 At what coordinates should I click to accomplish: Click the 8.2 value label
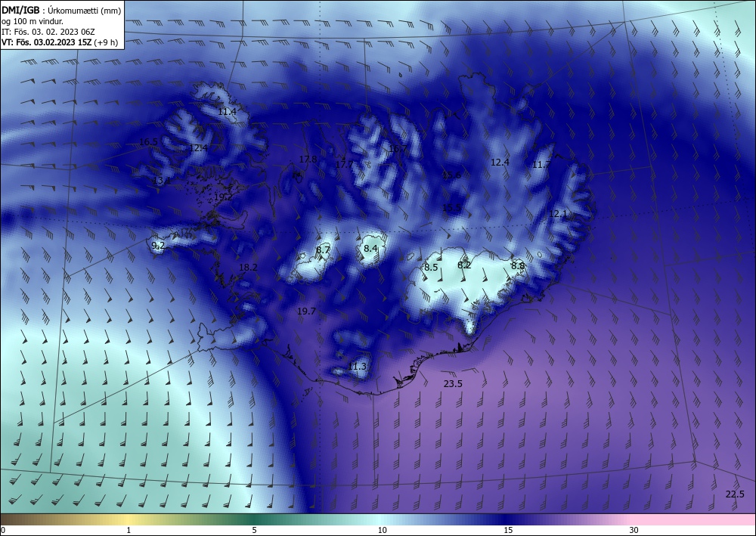pos(464,265)
